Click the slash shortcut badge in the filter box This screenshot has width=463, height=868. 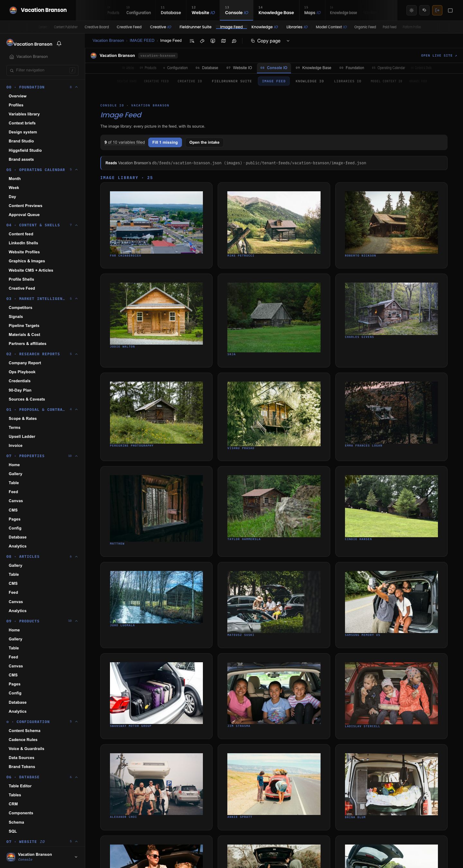click(72, 70)
